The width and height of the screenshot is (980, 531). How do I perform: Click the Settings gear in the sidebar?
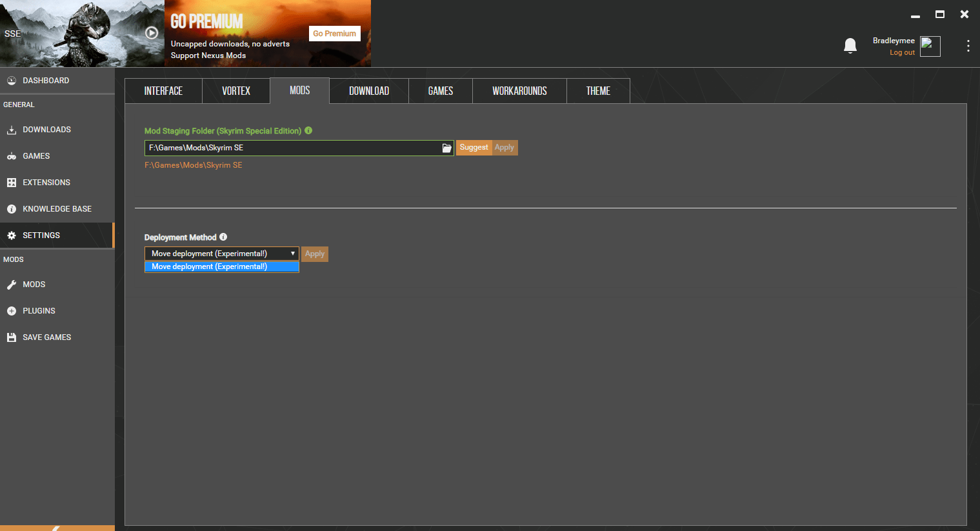41,235
